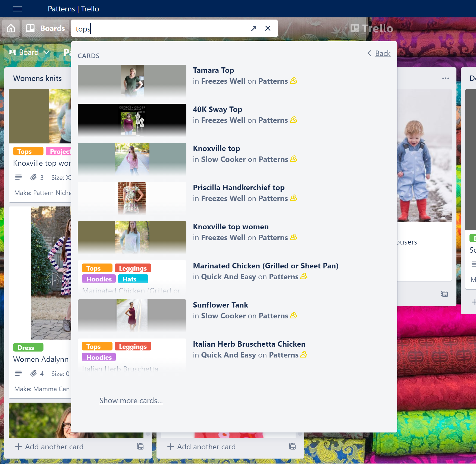Click description icon on Women Adalynn card
Screen dimensions: 476x464
click(x=18, y=374)
